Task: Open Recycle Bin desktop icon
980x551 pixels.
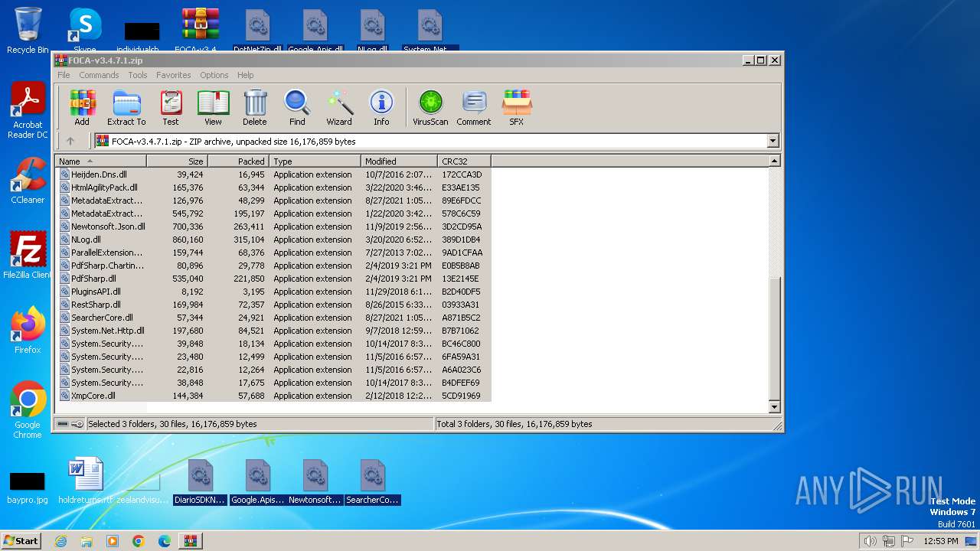Action: pyautogui.click(x=28, y=31)
